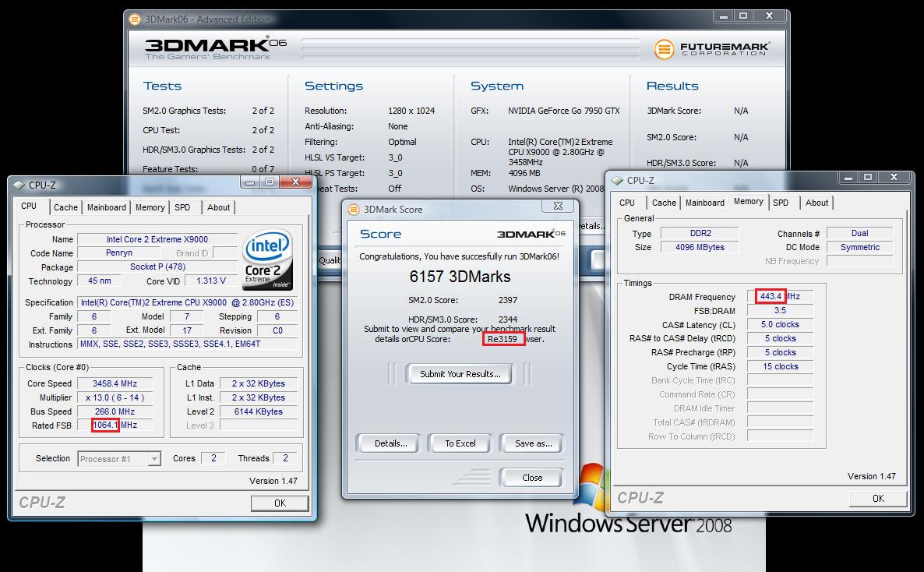Open Cache tab in left CPU-Z window
The height and width of the screenshot is (572, 924).
[x=65, y=207]
